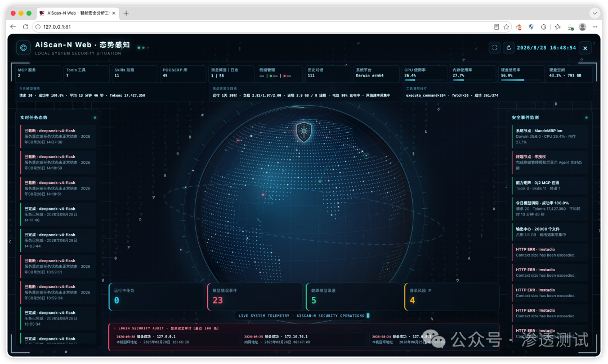The height and width of the screenshot is (364, 608).
Task: Click the 登录成功 172.16.76.1 audit entry
Action: click(x=304, y=339)
